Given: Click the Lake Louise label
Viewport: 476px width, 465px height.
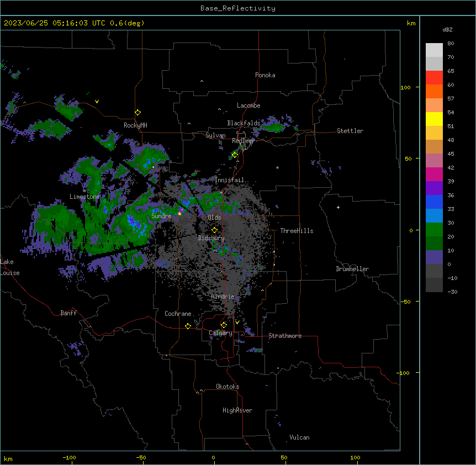Looking at the screenshot, I should [10, 267].
